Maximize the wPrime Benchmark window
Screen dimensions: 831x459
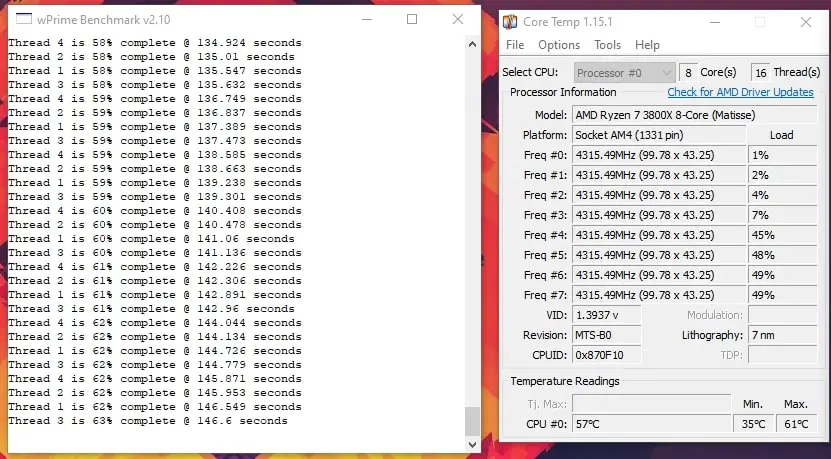412,20
